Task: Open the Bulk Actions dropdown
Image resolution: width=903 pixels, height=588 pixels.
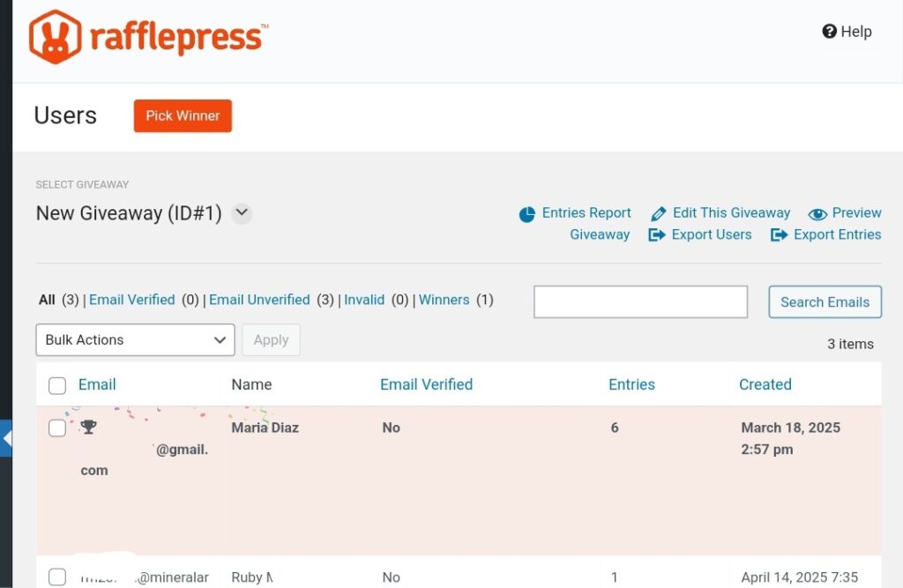Action: coord(135,340)
